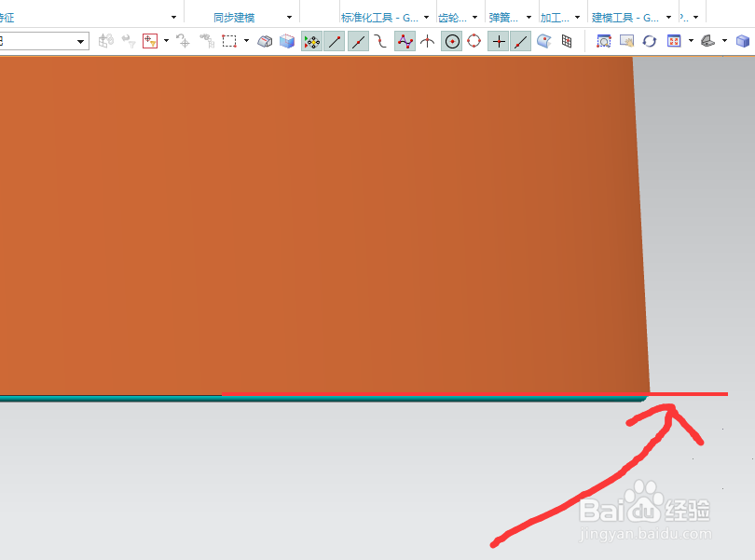Toggle the pole point snap
Viewport: 755px width, 560px height.
pyautogui.click(x=405, y=41)
